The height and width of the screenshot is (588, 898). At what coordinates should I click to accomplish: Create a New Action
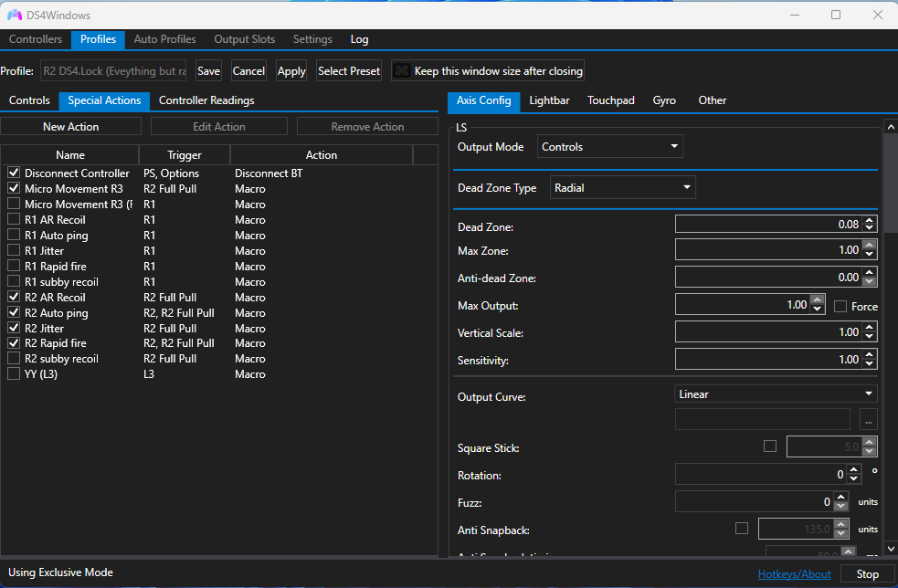(71, 127)
